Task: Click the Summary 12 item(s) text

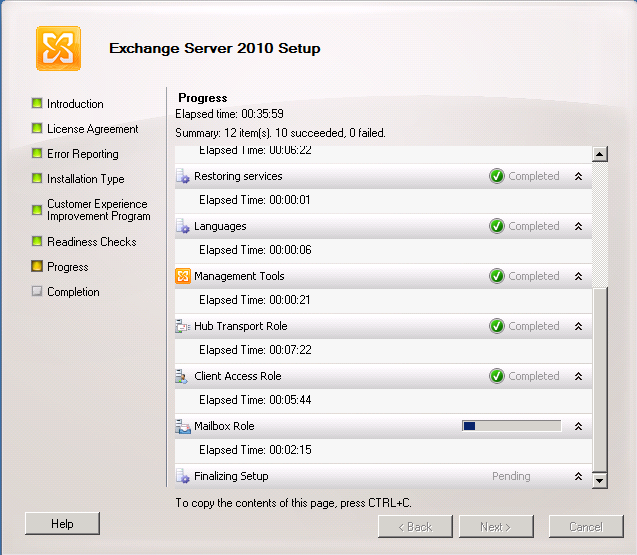Action: [280, 133]
